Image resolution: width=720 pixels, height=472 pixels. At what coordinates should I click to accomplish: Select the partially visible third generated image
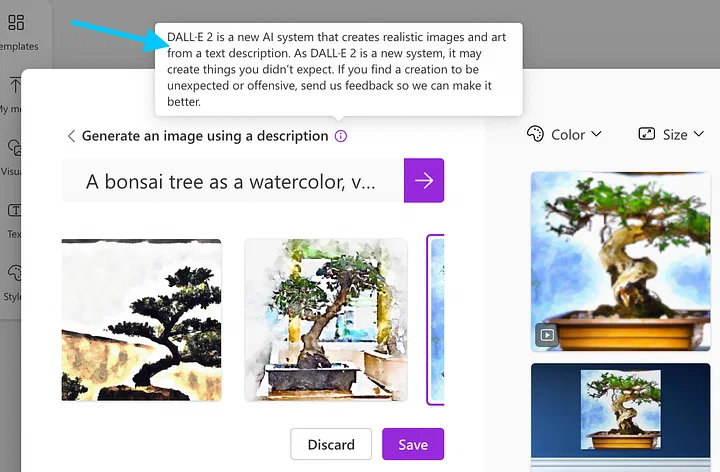pyautogui.click(x=435, y=320)
